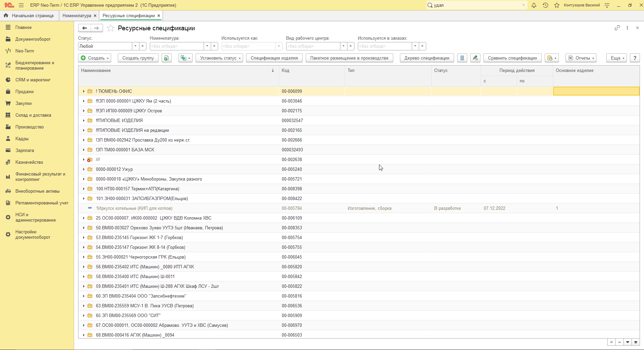644x350 pixels.
Task: Click the copy specification icon button
Action: [x=166, y=58]
